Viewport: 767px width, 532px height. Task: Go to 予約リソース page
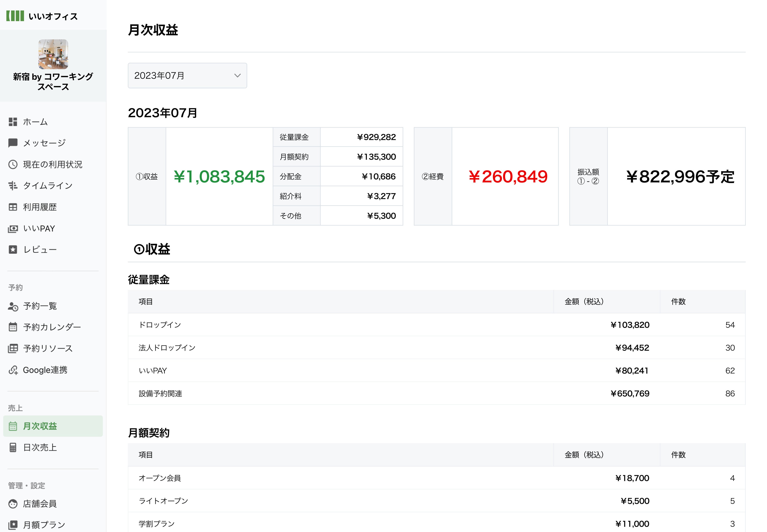(48, 348)
